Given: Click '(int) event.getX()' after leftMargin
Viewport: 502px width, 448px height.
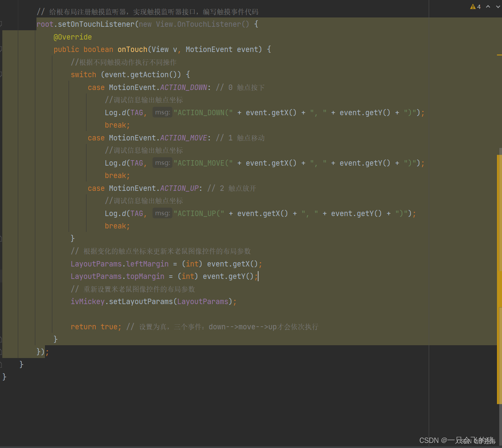Looking at the screenshot, I should [220, 264].
